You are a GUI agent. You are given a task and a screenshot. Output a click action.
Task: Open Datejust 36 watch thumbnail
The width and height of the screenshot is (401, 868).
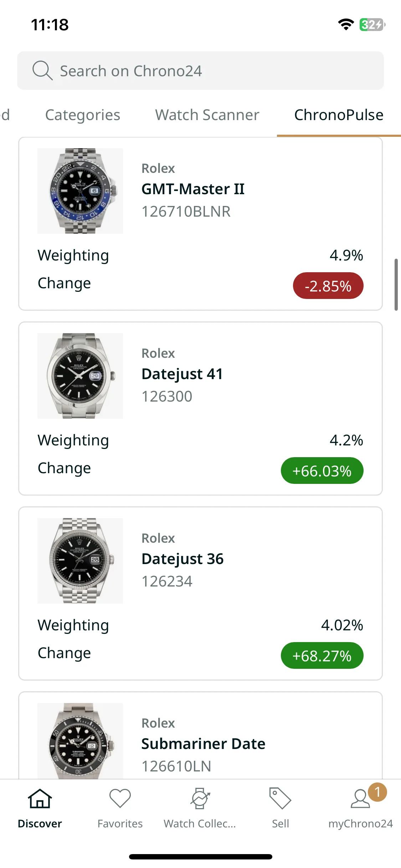[80, 561]
